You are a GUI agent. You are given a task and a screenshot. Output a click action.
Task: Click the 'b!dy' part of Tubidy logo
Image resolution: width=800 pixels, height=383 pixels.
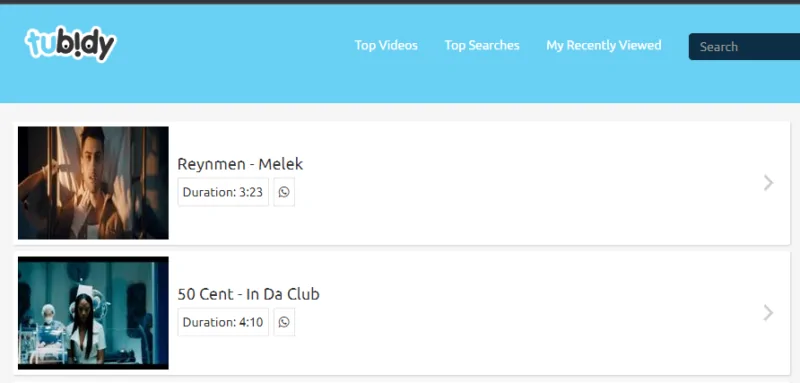(86, 45)
